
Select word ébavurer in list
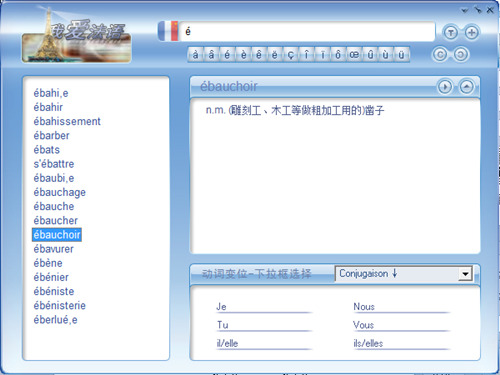click(53, 249)
